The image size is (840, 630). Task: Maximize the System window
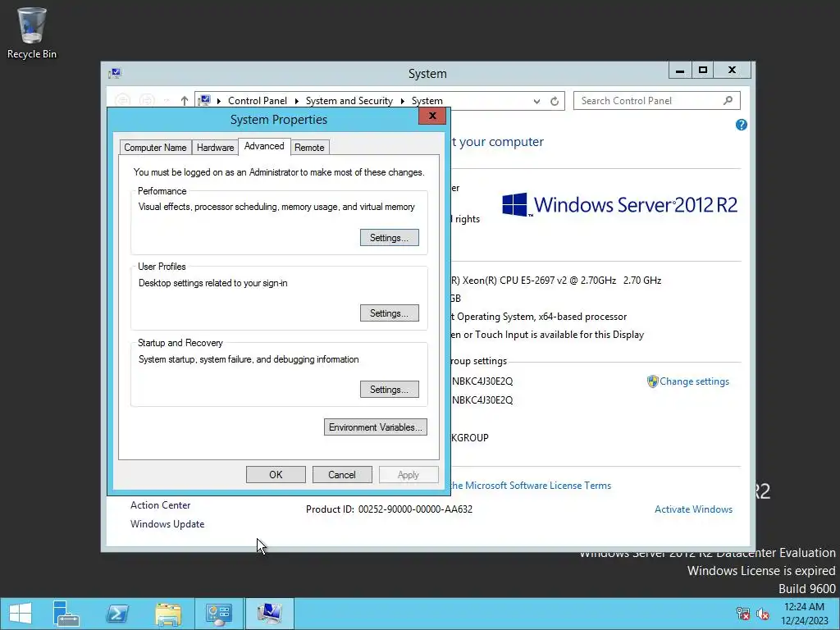[703, 71]
